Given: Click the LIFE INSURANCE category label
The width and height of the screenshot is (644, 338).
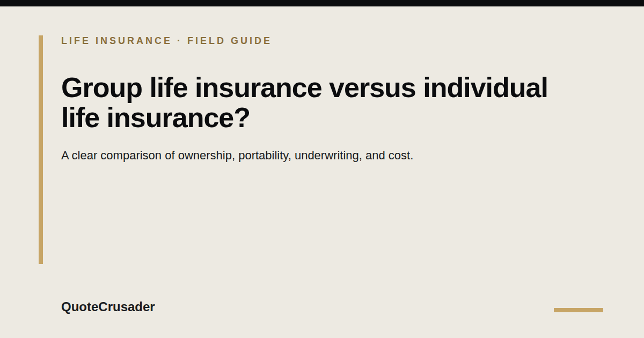Looking at the screenshot, I should tap(116, 41).
